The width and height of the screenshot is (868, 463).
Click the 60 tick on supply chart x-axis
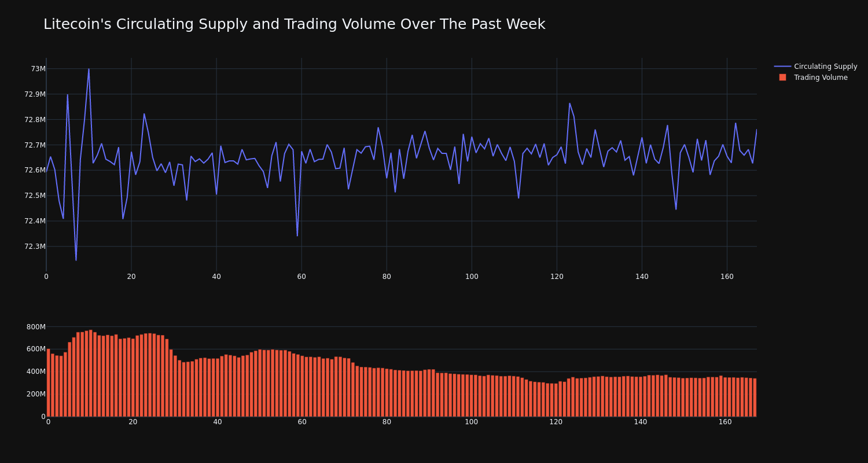point(301,277)
